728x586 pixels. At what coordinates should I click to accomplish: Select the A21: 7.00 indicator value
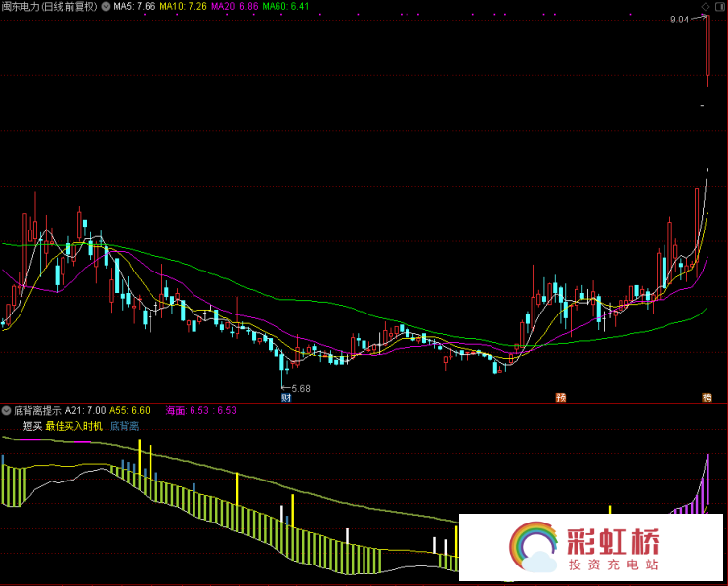(85, 410)
